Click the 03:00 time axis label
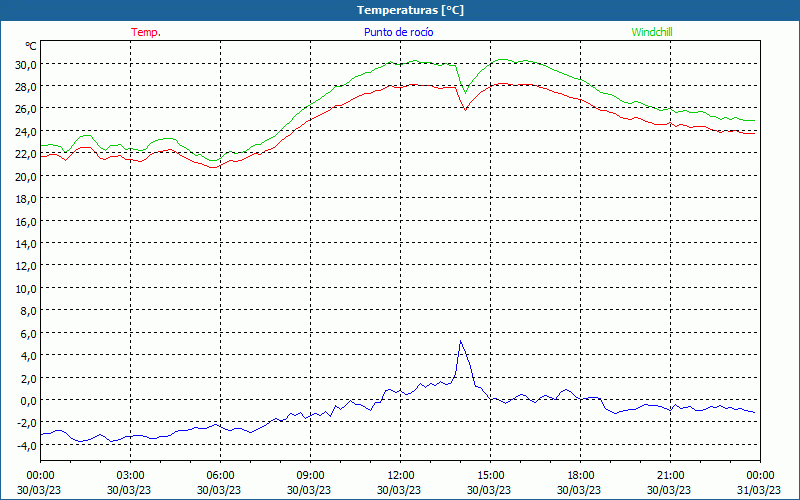This screenshot has width=800, height=500. (x=130, y=476)
